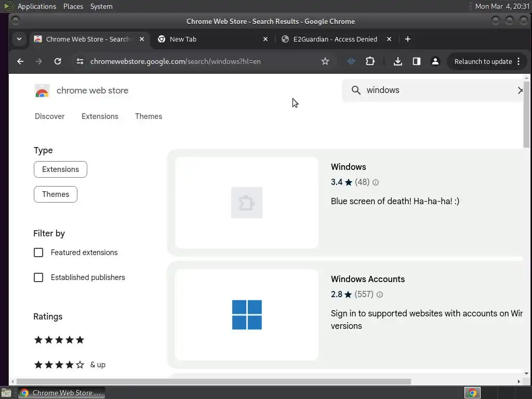This screenshot has width=532, height=399.
Task: Enable Featured extensions checkbox
Action: pos(38,252)
